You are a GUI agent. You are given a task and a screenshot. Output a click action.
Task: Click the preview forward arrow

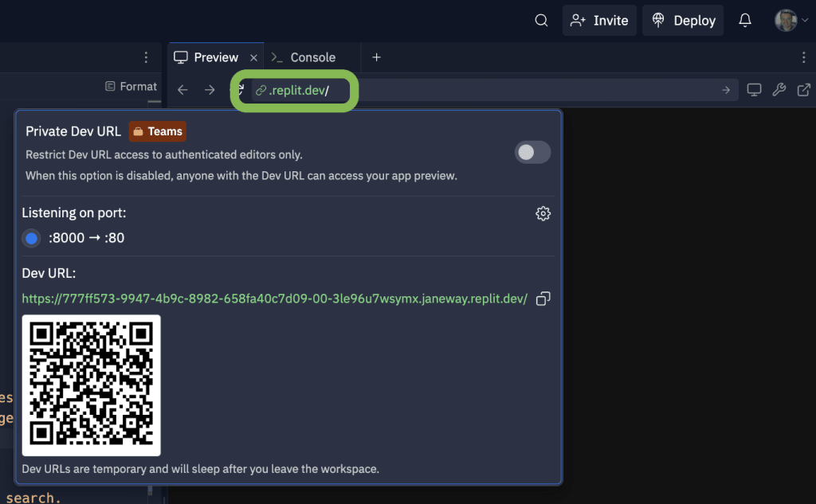(x=210, y=90)
